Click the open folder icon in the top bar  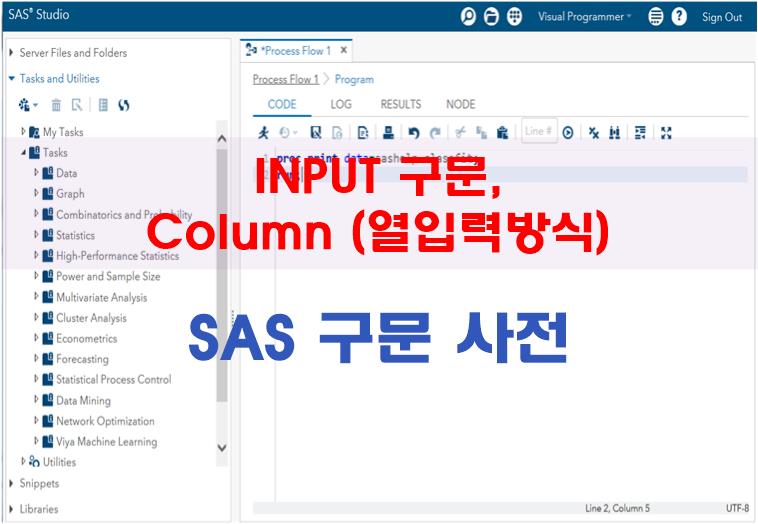click(x=491, y=17)
